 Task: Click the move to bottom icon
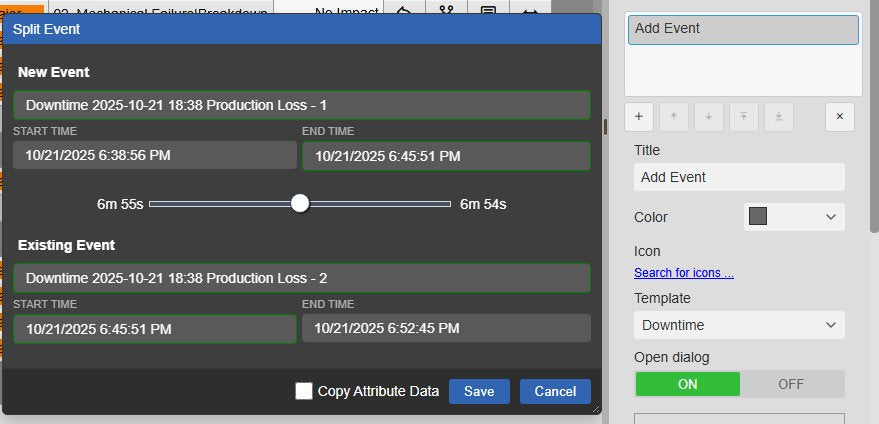[779, 117]
